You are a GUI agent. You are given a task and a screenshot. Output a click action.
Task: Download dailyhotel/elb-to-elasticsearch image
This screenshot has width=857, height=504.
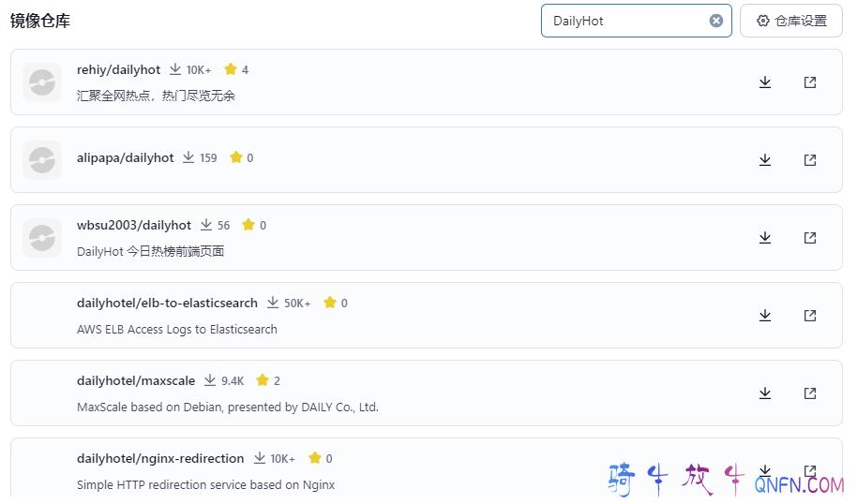pyautogui.click(x=765, y=316)
